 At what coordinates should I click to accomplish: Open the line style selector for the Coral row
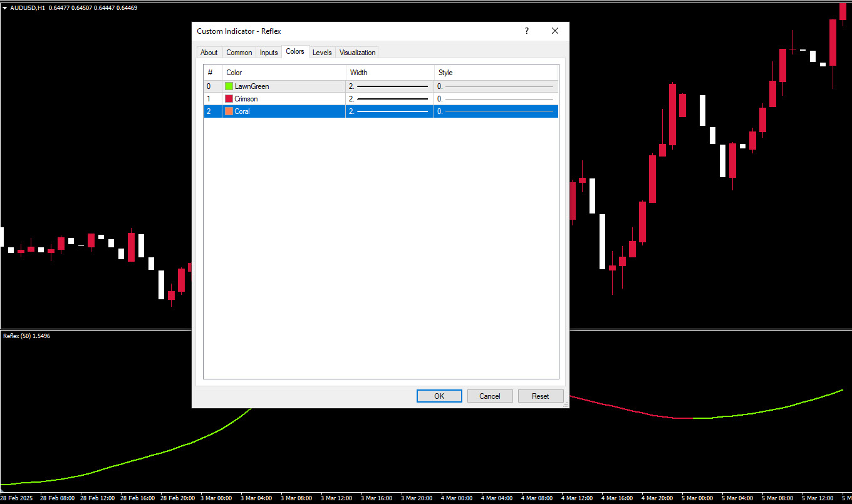coord(496,111)
